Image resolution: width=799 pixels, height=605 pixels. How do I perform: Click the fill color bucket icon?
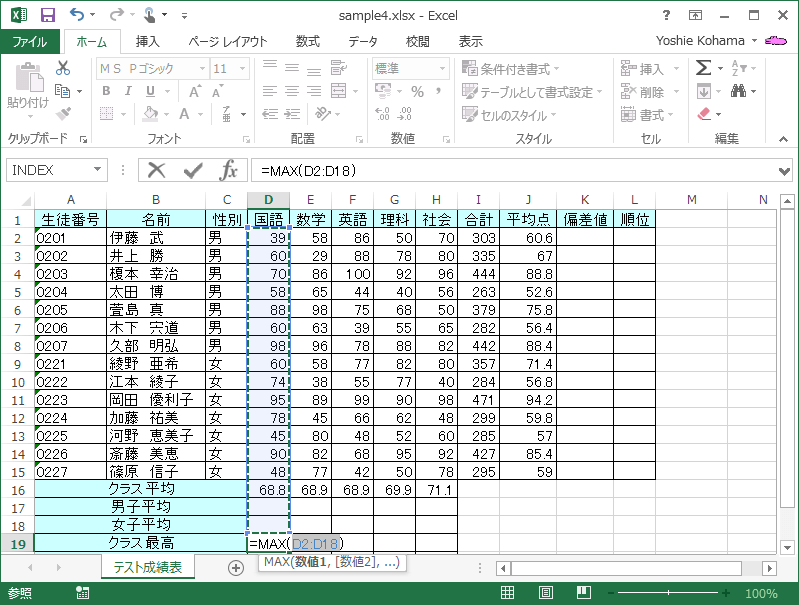point(150,114)
